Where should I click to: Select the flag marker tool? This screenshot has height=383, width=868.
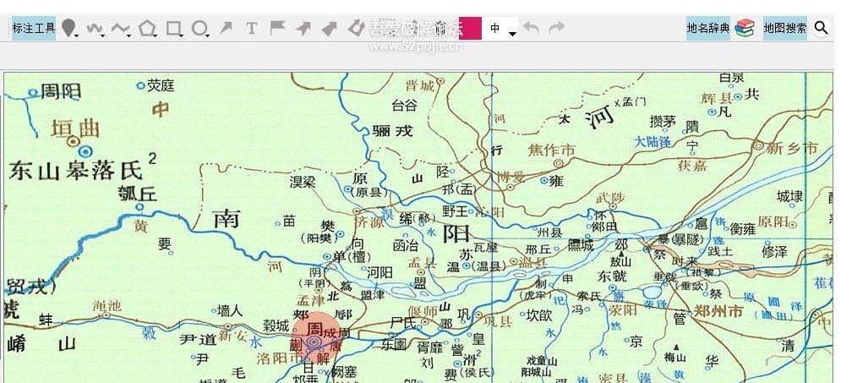(x=276, y=28)
